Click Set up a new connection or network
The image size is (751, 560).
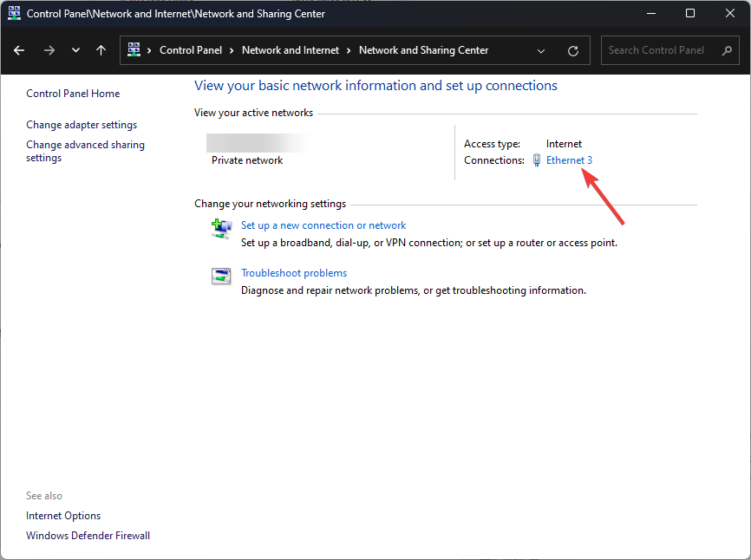[x=323, y=225]
